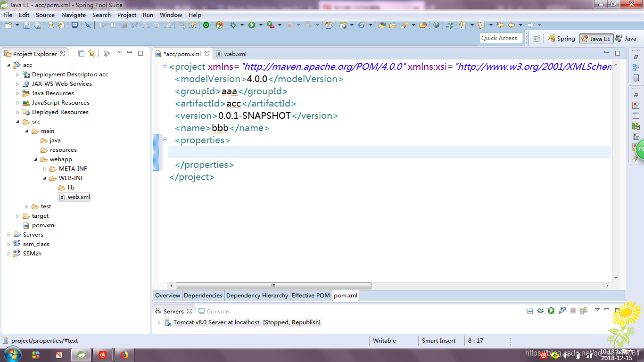Screen dimensions: 644x362
Task: Start server in debug mode icon
Action: [540, 311]
